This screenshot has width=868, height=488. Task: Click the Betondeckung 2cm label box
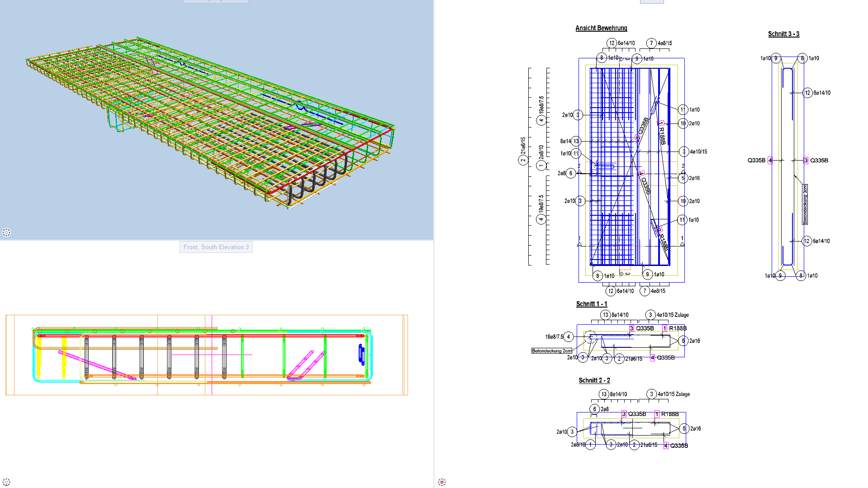[552, 351]
